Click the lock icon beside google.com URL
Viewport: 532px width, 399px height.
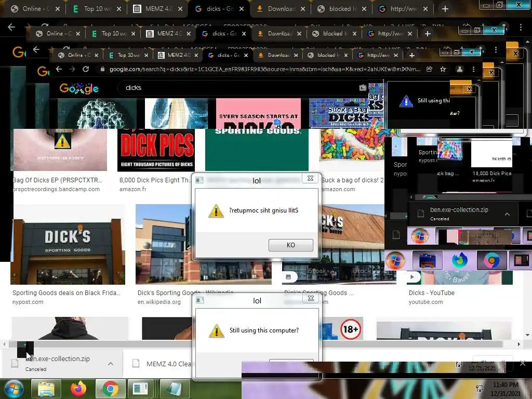(102, 69)
